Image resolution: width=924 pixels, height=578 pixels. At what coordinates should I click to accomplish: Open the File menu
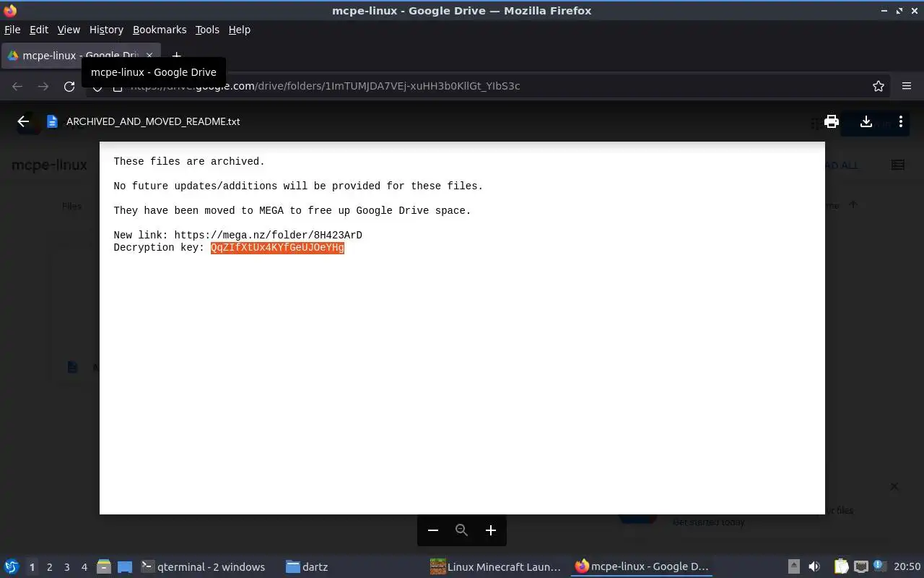coord(12,30)
